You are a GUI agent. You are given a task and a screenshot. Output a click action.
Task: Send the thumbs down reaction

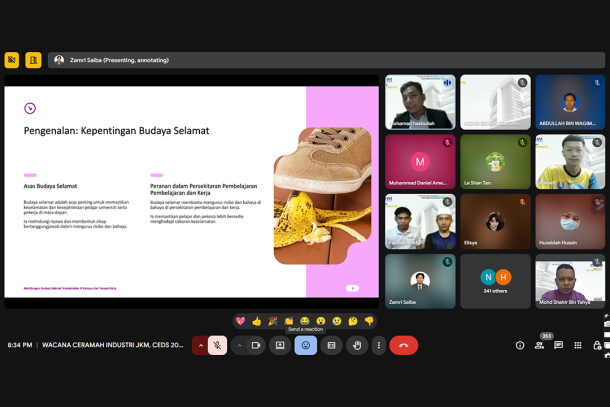pyautogui.click(x=369, y=321)
